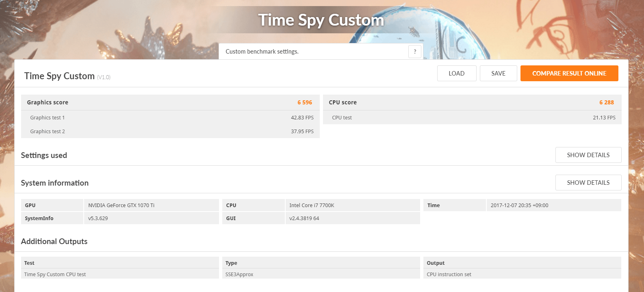Expand details for Settings used

tap(588, 155)
